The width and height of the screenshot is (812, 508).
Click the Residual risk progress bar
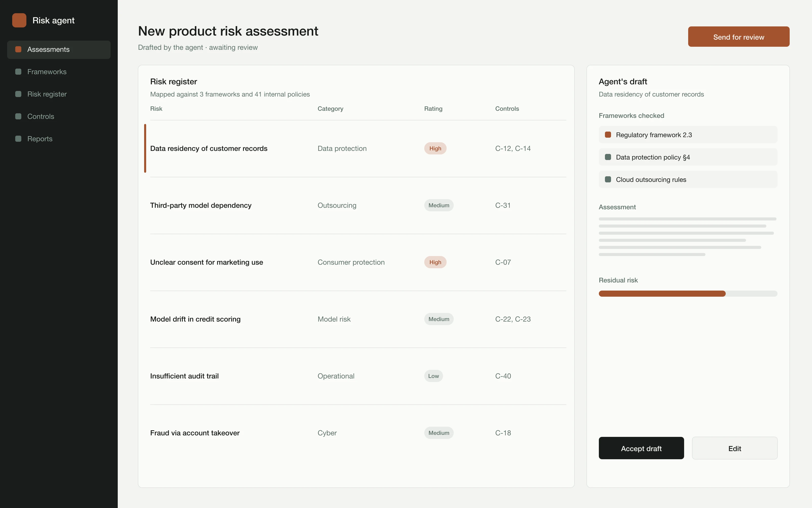pyautogui.click(x=688, y=294)
